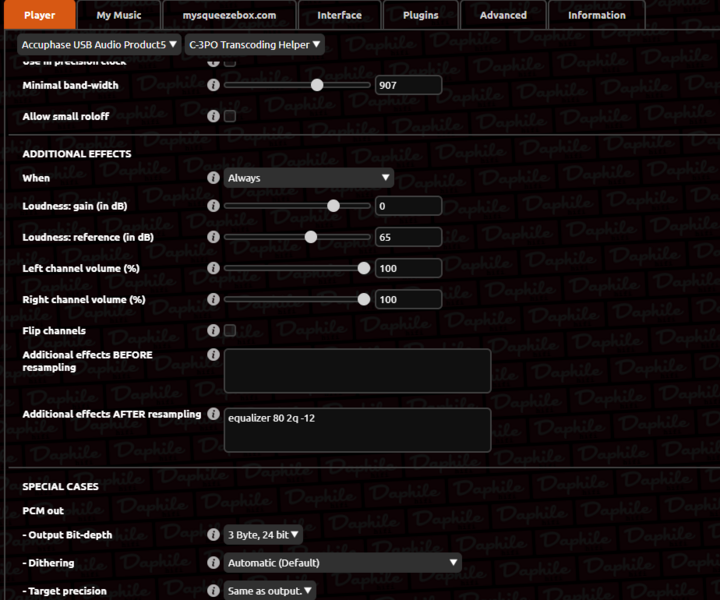Open the When dropdown showing Always
The image size is (720, 600).
click(x=308, y=178)
